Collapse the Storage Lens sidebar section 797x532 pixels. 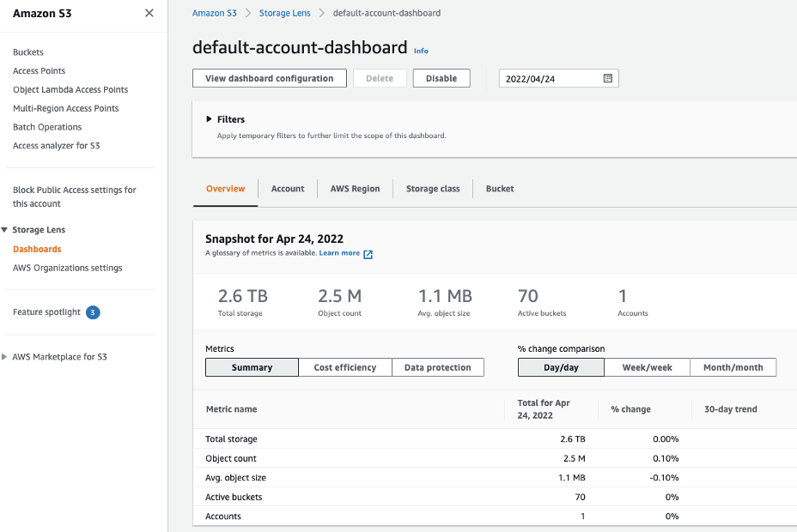pyautogui.click(x=4, y=230)
